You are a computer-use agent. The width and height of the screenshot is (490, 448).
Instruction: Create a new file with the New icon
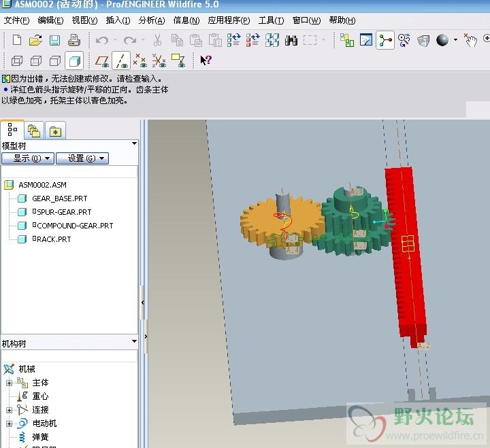17,41
